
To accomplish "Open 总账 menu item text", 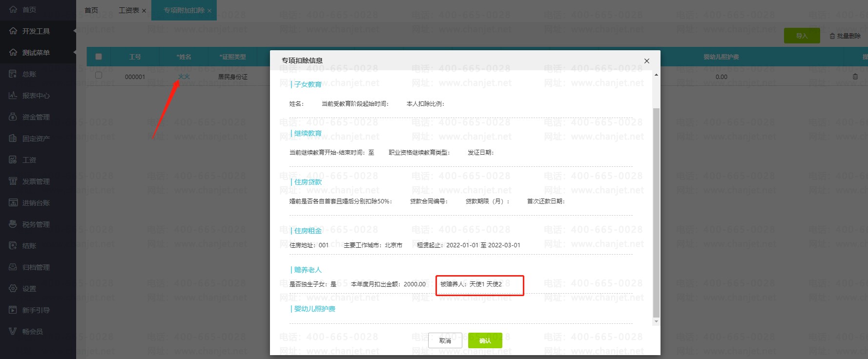I will click(x=29, y=74).
